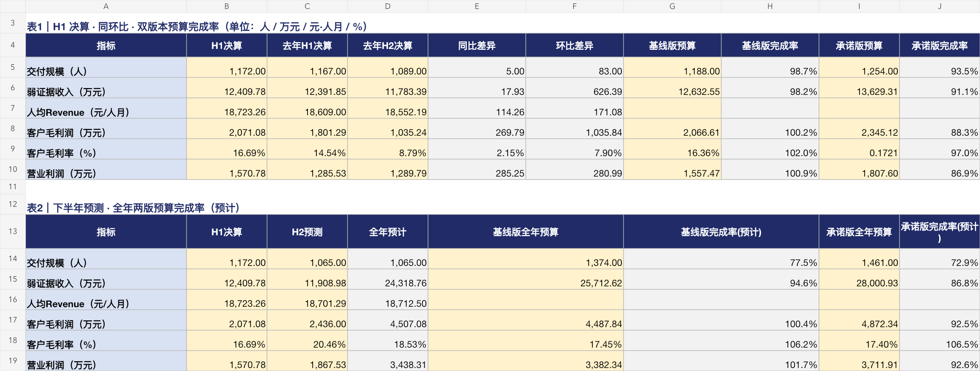Select the row 11 header
This screenshot has width=980, height=371.
coord(13,187)
